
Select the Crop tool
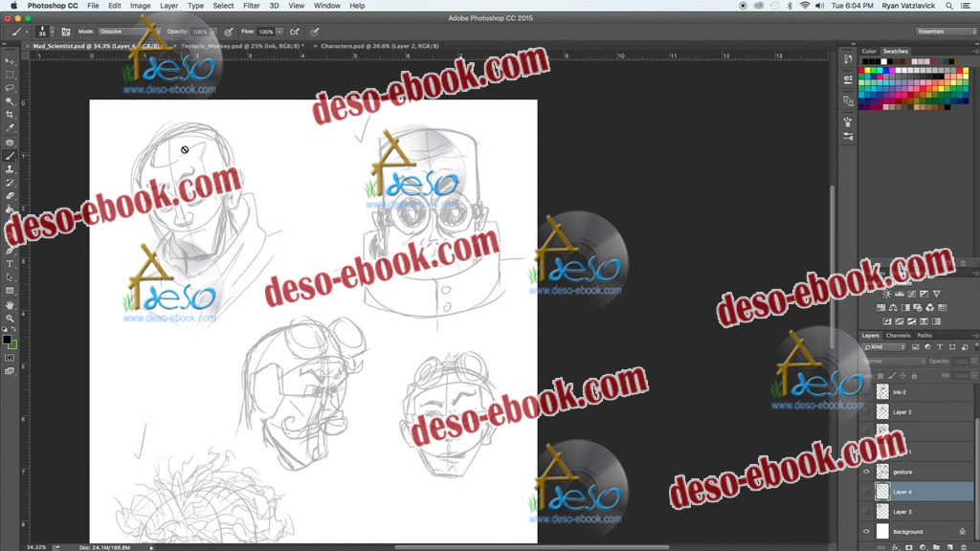click(11, 115)
